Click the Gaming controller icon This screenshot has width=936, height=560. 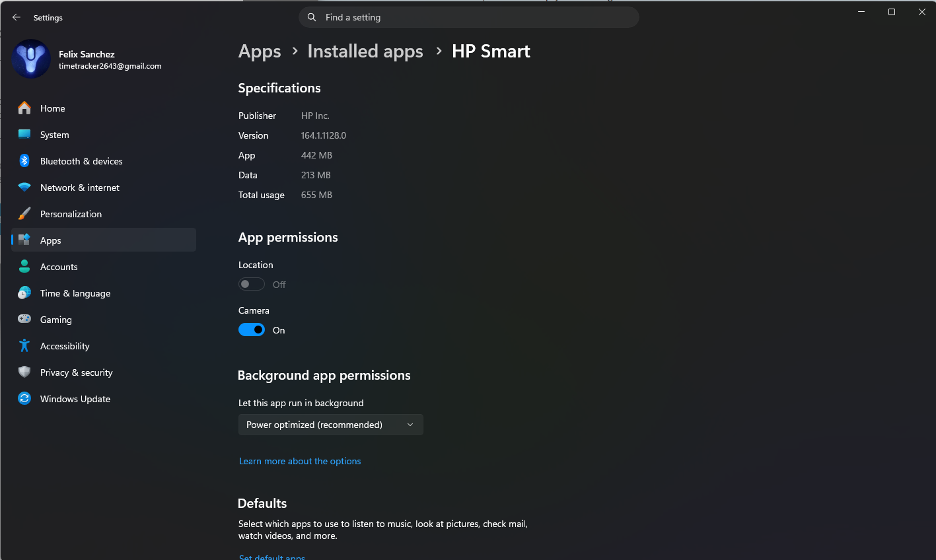coord(24,320)
